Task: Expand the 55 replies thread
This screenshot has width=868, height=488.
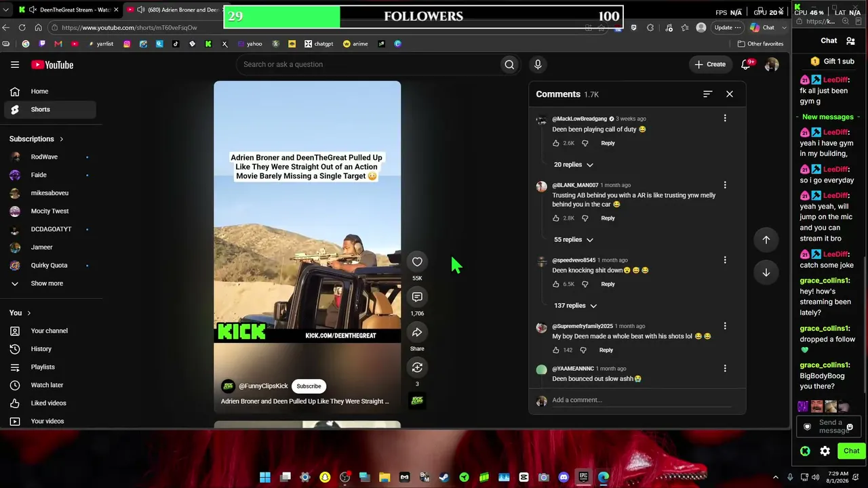Action: tap(574, 240)
